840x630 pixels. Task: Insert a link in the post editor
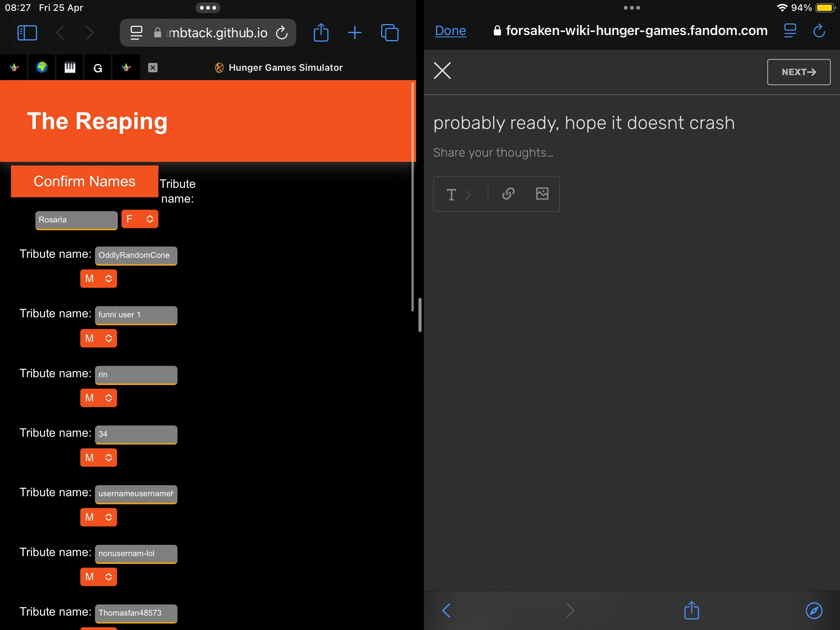tap(508, 194)
